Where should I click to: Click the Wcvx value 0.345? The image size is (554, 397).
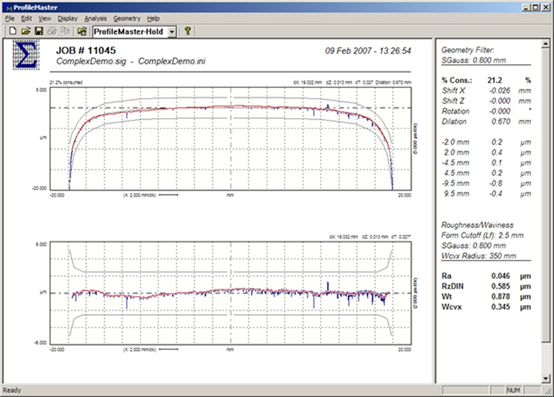501,307
